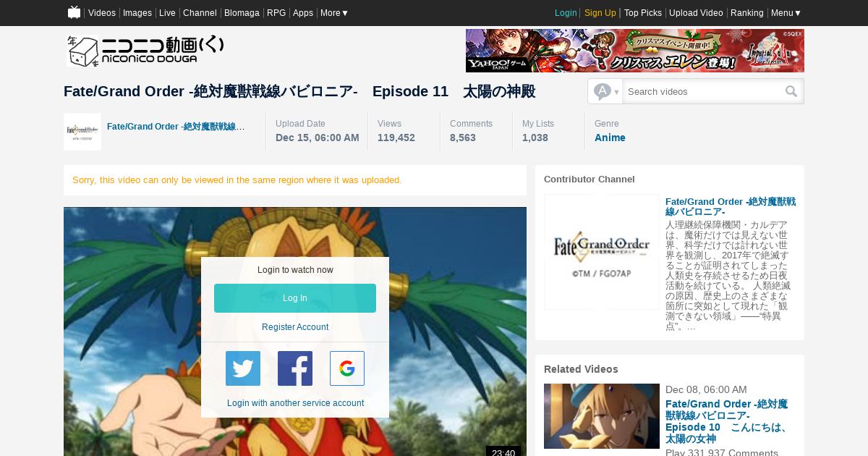Log in with Twitter icon
Viewport: 868px width, 456px height.
[x=243, y=368]
